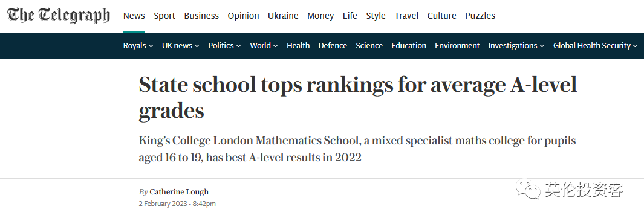The width and height of the screenshot is (644, 218).
Task: Select the Environment subsection link
Action: 457,45
